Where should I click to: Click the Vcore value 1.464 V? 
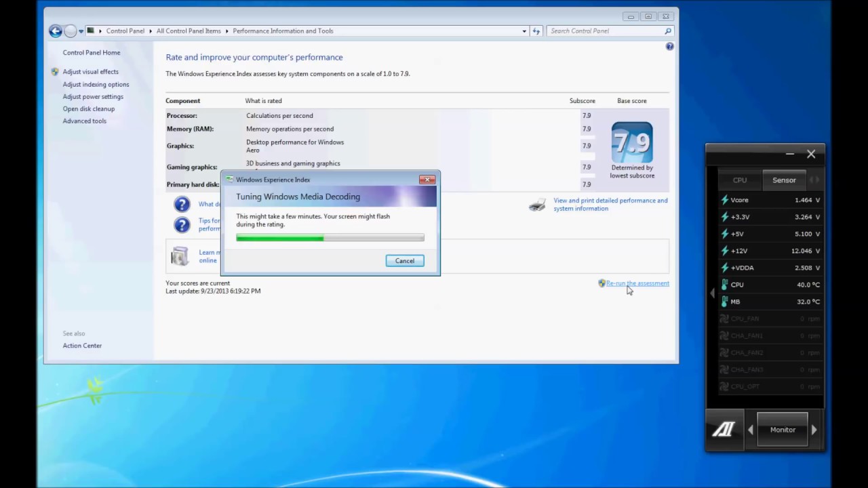[807, 201]
